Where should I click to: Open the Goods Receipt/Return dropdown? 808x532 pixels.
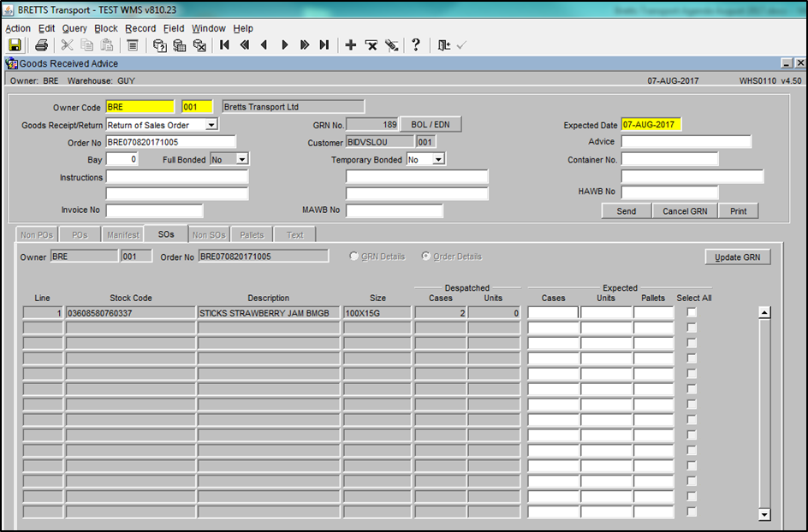coord(211,125)
